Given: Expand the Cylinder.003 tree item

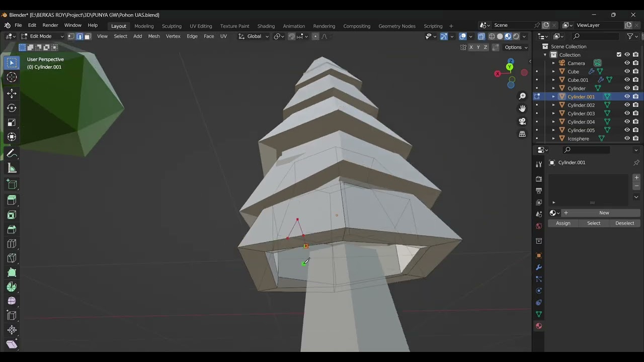Looking at the screenshot, I should click(x=553, y=114).
